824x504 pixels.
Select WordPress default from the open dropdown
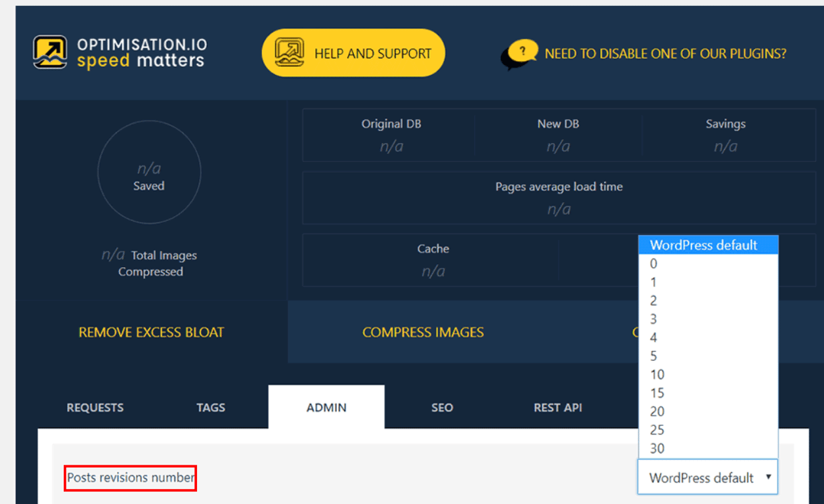coord(703,244)
